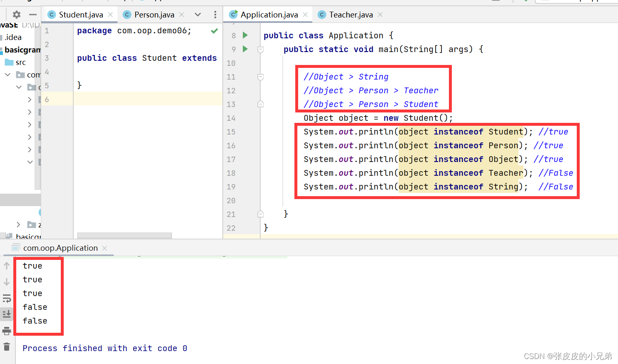Show hidden tabs dropdown arrow
The width and height of the screenshot is (618, 364).
click(x=198, y=15)
